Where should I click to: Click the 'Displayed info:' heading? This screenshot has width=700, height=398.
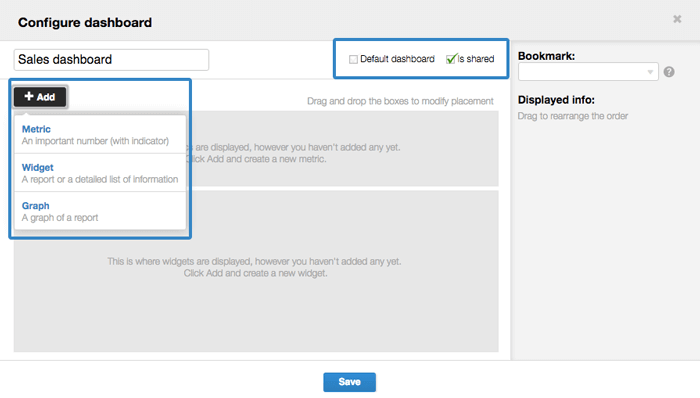coord(556,100)
